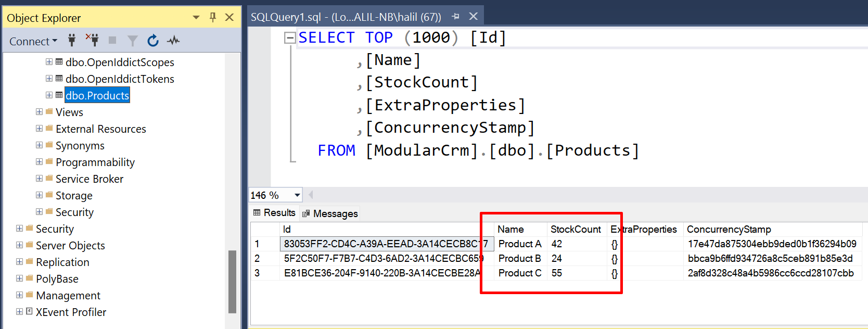Select the PolyBase folder
Screen dimensions: 868x329
point(57,279)
